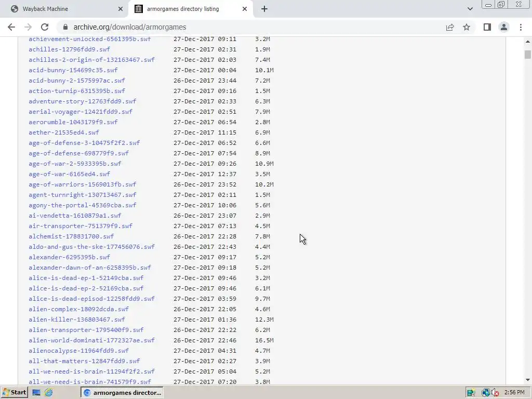The width and height of the screenshot is (532, 399).
Task: Close the Wayback Machine tab
Action: click(x=121, y=9)
